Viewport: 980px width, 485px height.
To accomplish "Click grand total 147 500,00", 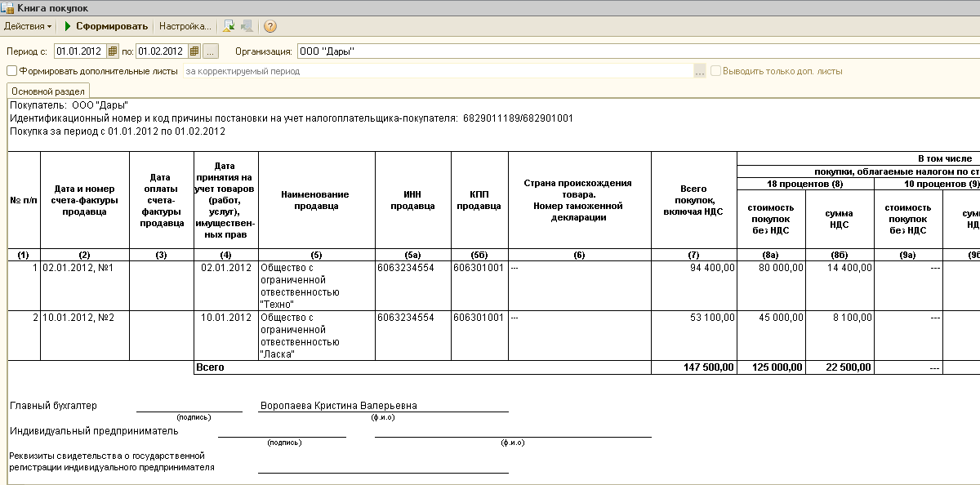I will 694,367.
